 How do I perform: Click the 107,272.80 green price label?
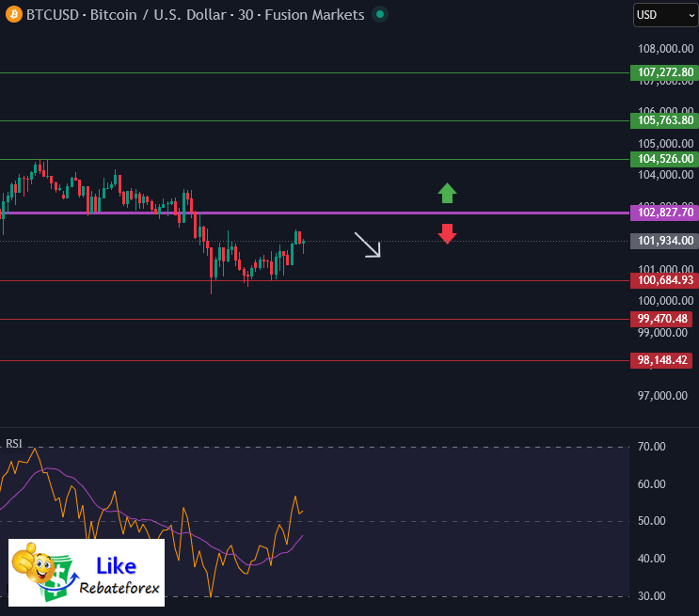pyautogui.click(x=664, y=72)
